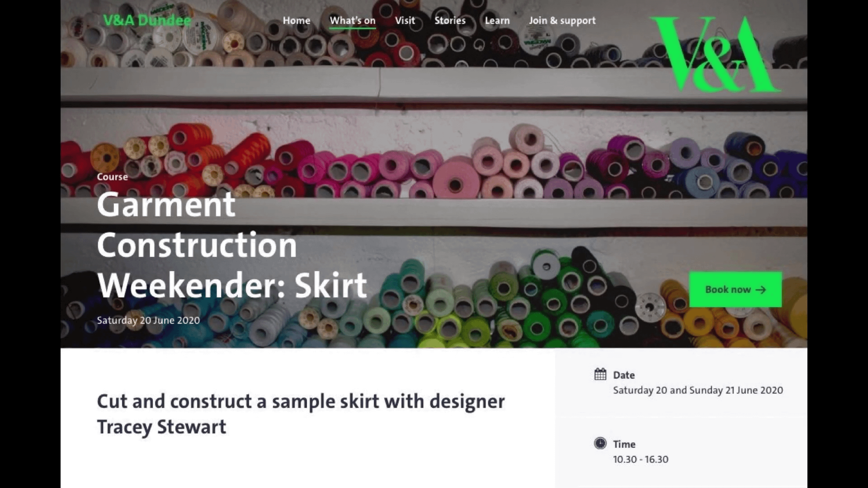Click the Garment Construction Weekender: Skirt heading
The width and height of the screenshot is (868, 488).
coord(232,245)
